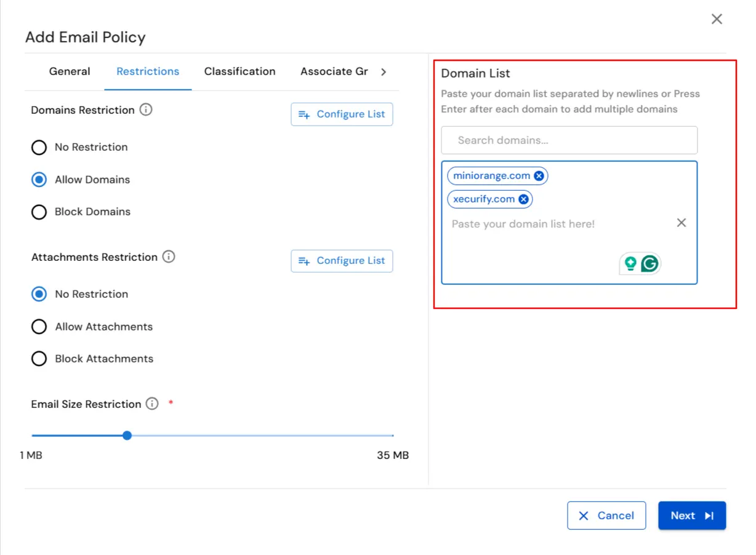Click the Attachments Restriction info icon
This screenshot has width=756, height=555.
pyautogui.click(x=168, y=257)
